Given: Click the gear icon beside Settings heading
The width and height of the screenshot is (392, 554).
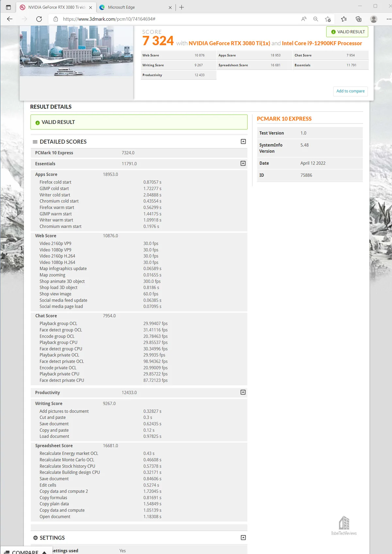Looking at the screenshot, I should (35, 538).
